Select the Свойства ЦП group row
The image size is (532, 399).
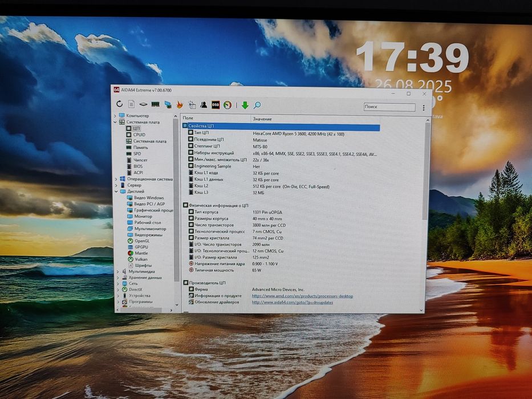281,127
